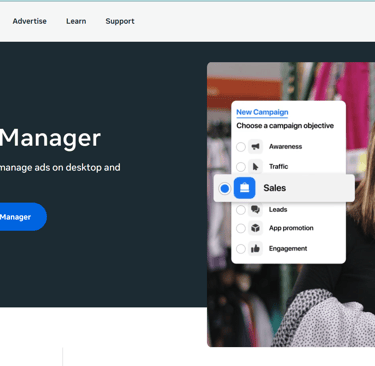This screenshot has width=375, height=366.
Task: Open the Learn menu
Action: click(76, 21)
